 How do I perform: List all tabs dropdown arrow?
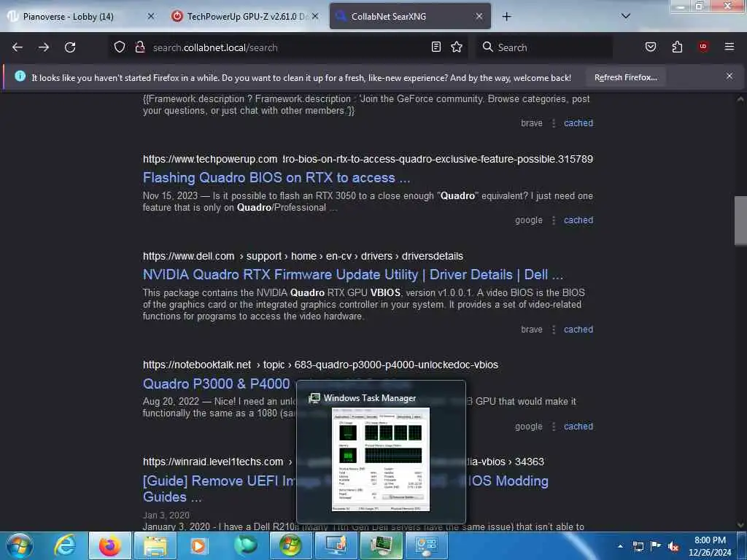pos(626,16)
